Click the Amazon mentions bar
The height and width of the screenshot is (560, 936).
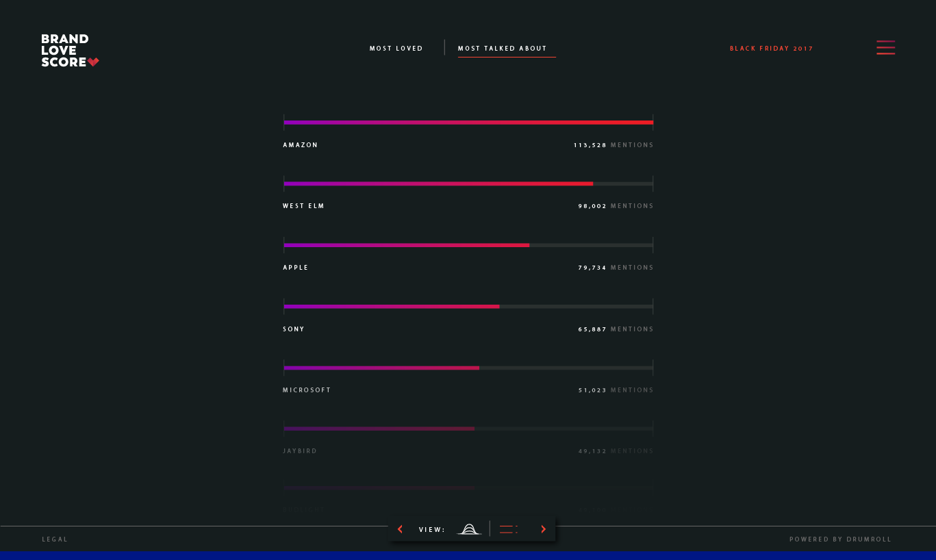[468, 123]
